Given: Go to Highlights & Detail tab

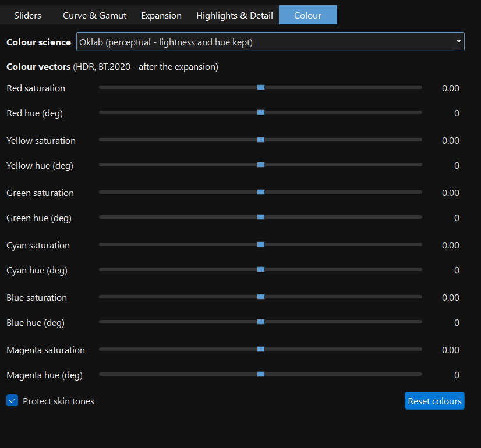Looking at the screenshot, I should (x=234, y=15).
